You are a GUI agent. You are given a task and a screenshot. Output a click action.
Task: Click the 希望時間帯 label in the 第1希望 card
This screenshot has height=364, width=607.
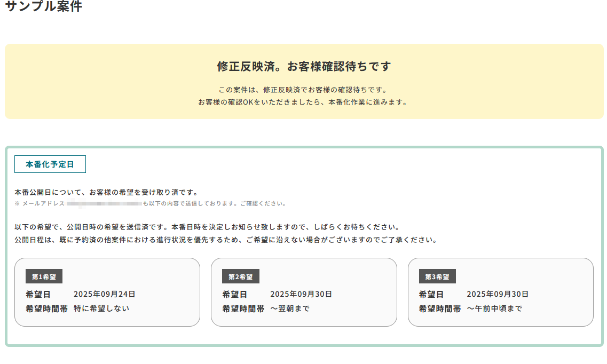tap(46, 308)
